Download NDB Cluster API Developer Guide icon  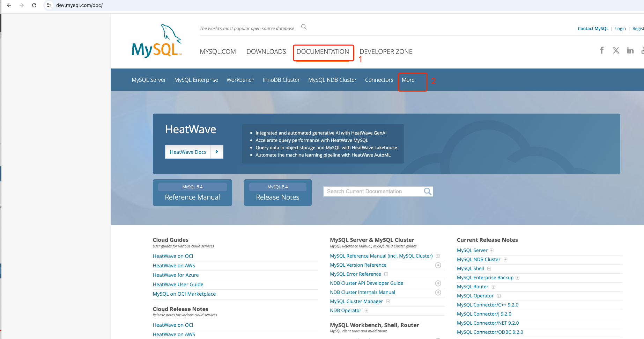[438, 283]
